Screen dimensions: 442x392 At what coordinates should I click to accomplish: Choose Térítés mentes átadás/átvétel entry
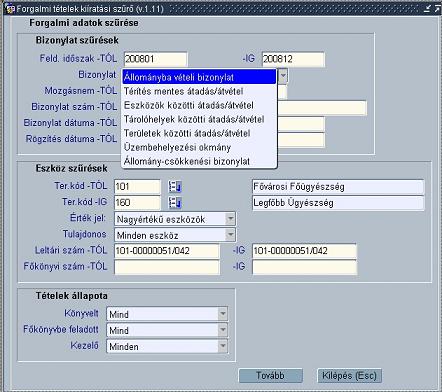[199, 91]
